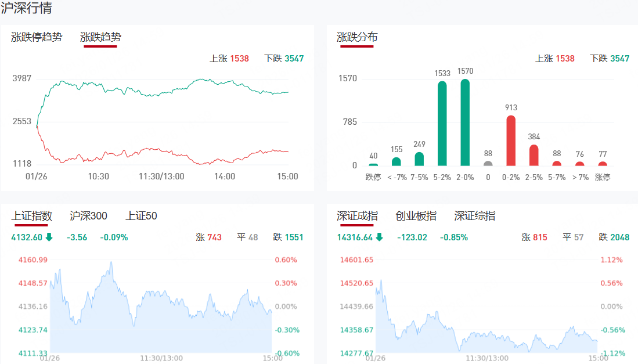Click the down arrow beside 14316.64
Screen dimensions: 638x364
pyautogui.click(x=379, y=237)
